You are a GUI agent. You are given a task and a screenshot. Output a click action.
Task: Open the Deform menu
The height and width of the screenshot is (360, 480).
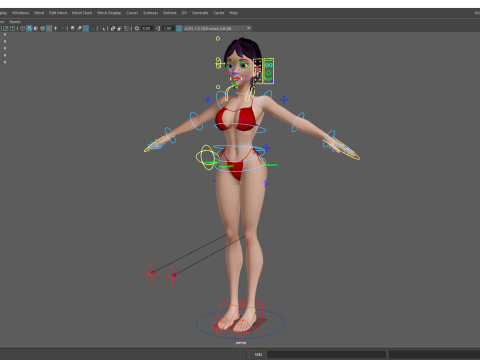169,13
